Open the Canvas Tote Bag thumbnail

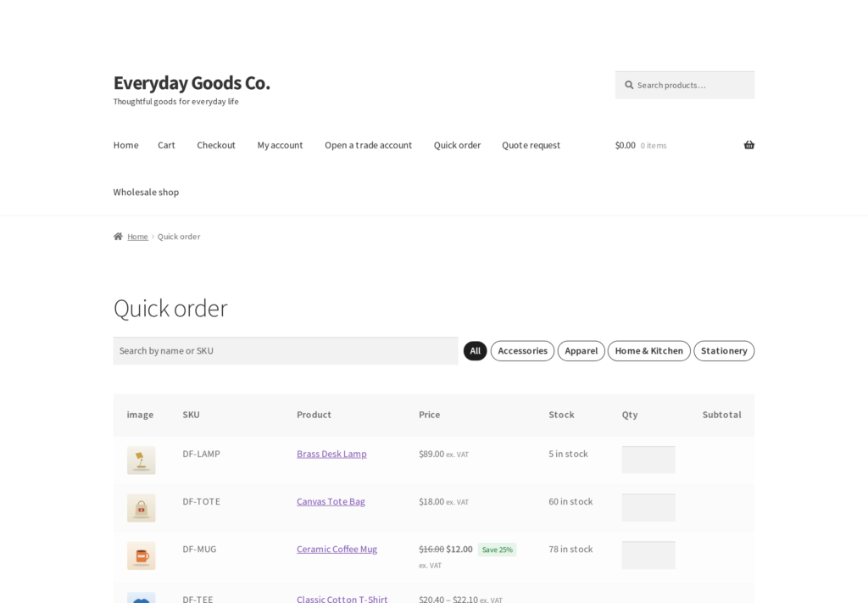click(x=142, y=508)
